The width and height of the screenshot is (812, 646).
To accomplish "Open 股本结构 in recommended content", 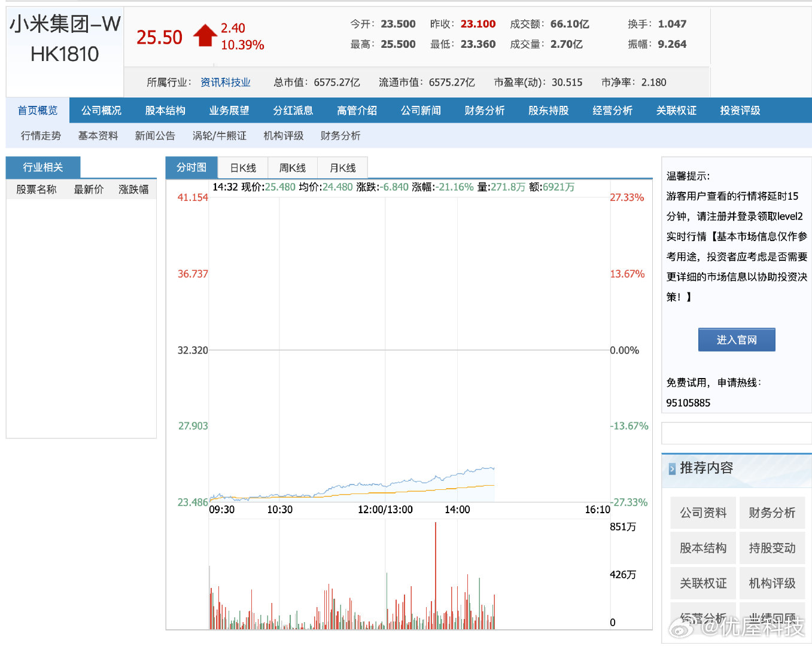I will [703, 548].
